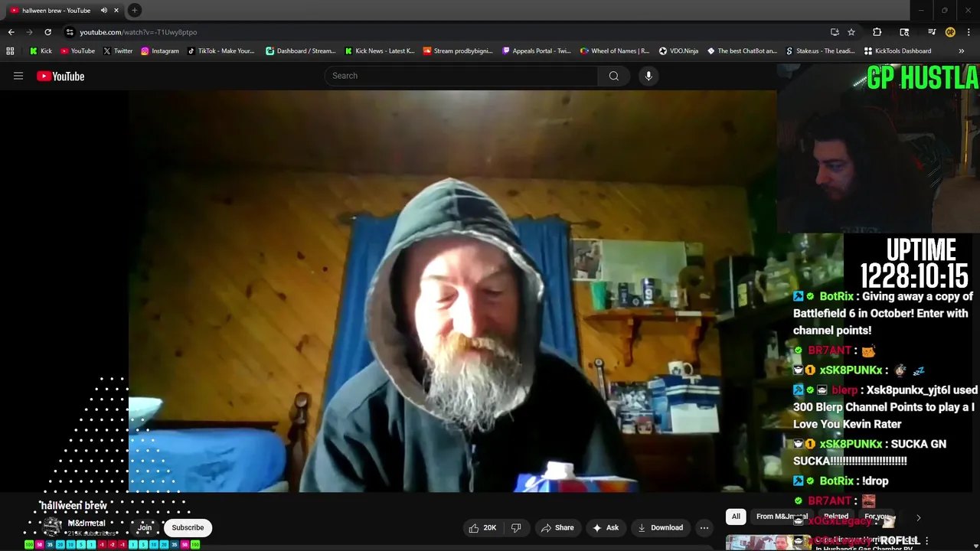
Task: Like the video with 20K likes
Action: [482, 527]
